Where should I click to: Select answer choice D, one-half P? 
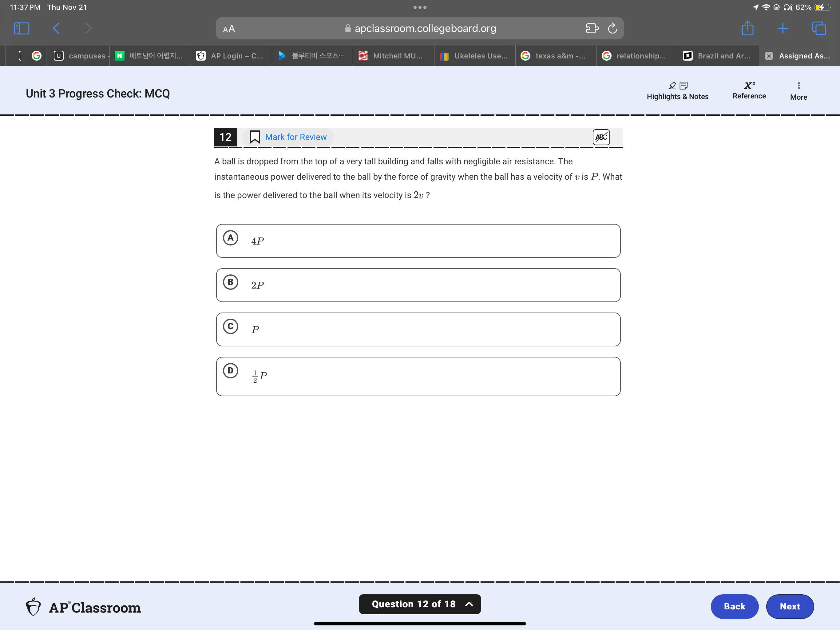coord(418,376)
